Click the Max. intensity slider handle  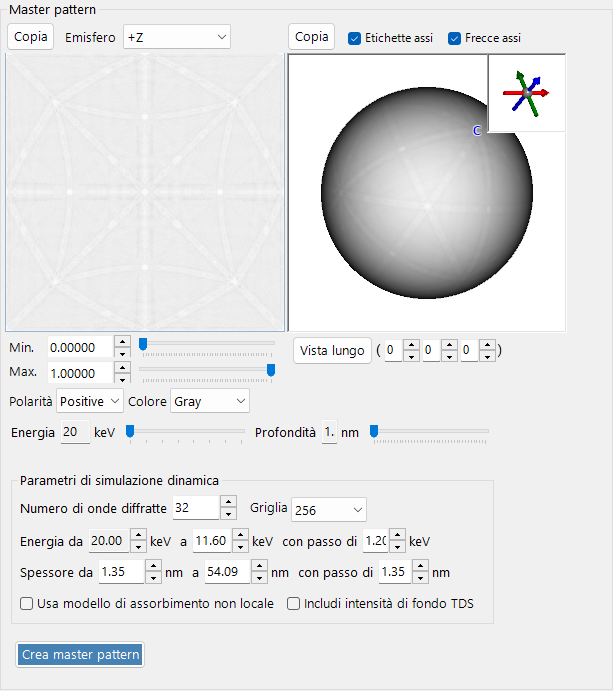point(271,370)
